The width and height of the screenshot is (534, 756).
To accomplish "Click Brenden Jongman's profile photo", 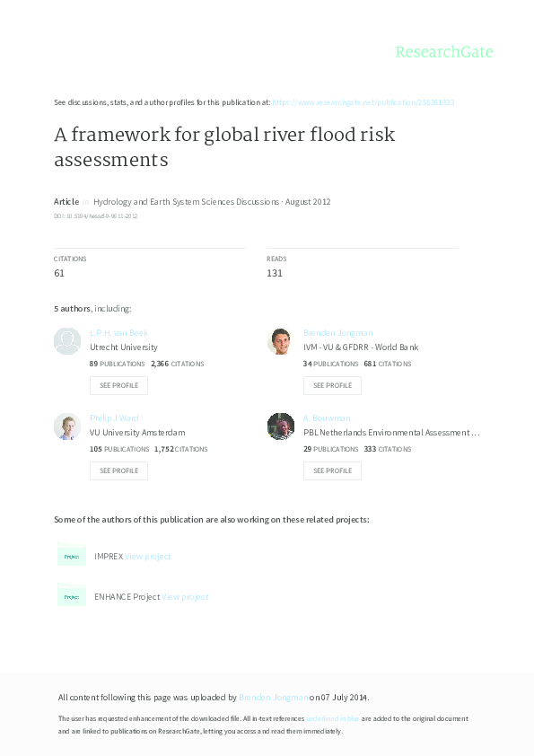I will click(x=280, y=340).
